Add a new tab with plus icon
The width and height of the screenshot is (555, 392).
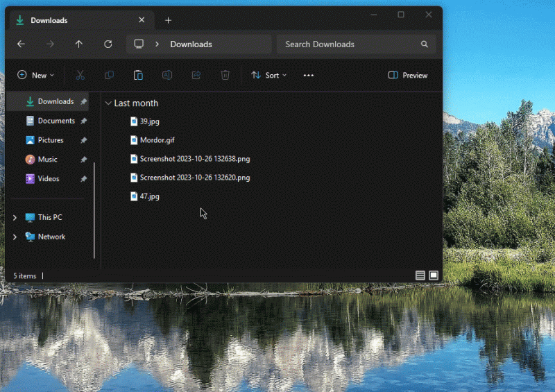tap(168, 21)
